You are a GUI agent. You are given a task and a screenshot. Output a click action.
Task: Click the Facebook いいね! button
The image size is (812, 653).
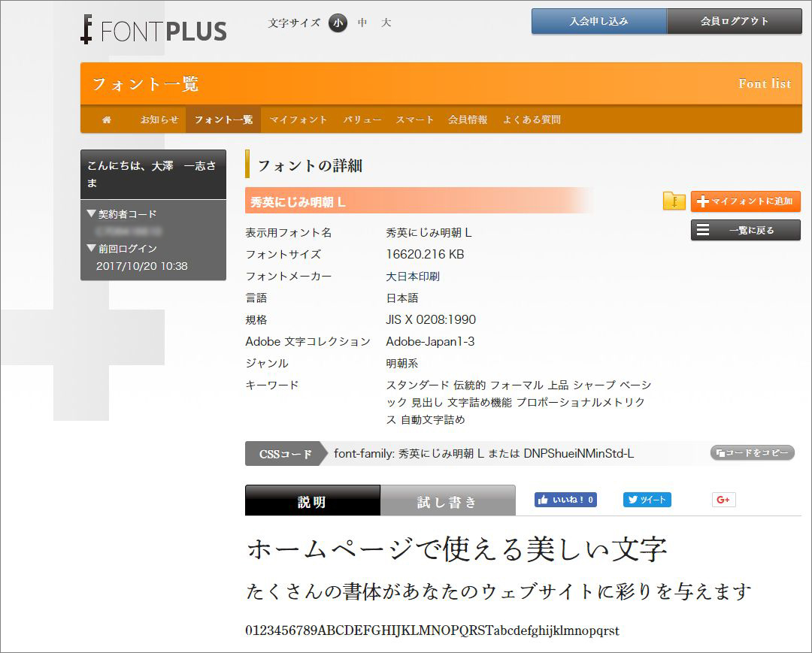[x=565, y=499]
